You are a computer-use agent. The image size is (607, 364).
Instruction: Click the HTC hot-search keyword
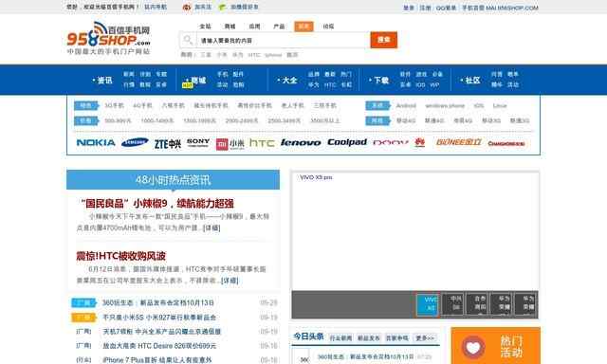[254, 55]
